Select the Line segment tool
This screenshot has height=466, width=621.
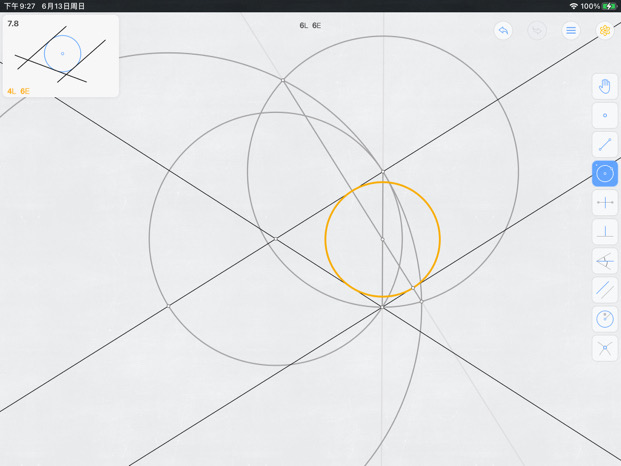[x=605, y=145]
